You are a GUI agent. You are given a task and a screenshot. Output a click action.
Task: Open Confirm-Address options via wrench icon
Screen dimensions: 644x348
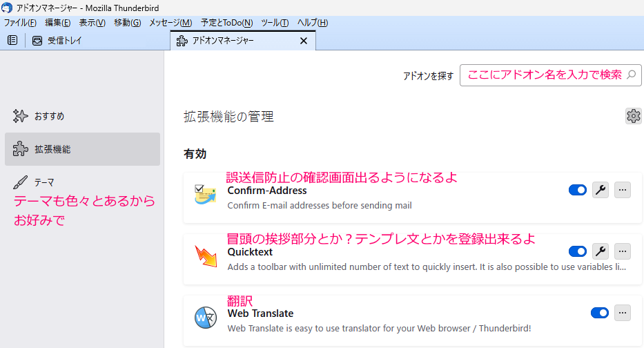pos(601,190)
